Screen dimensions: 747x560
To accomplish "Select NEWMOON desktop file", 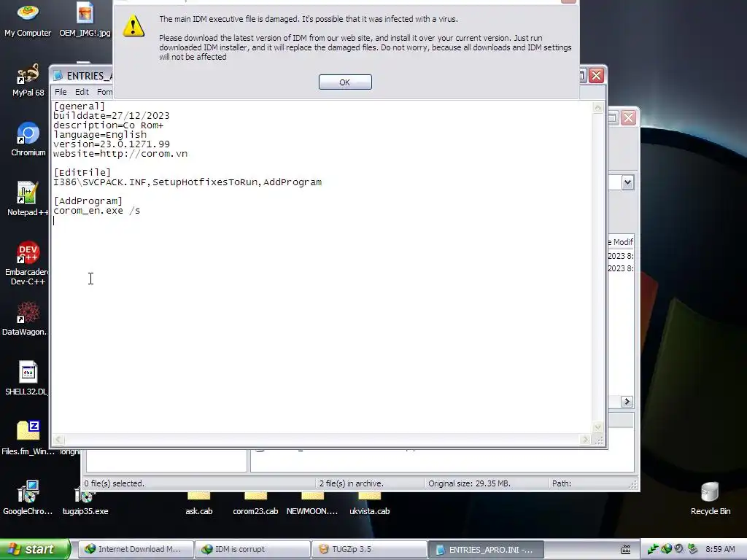I will pyautogui.click(x=312, y=505).
